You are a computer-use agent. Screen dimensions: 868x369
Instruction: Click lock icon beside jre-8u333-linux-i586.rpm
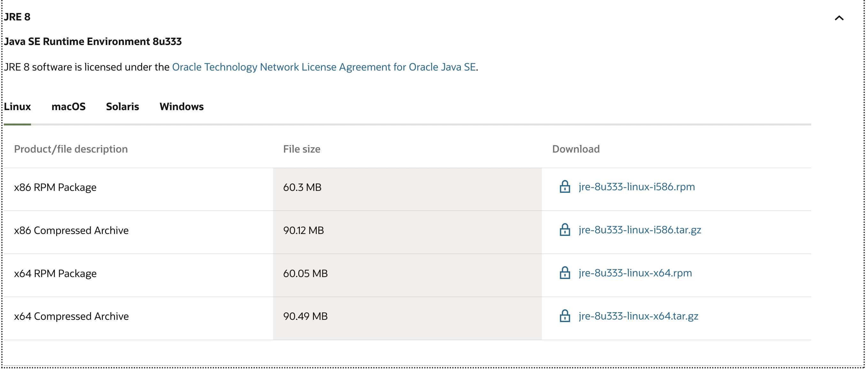tap(565, 187)
